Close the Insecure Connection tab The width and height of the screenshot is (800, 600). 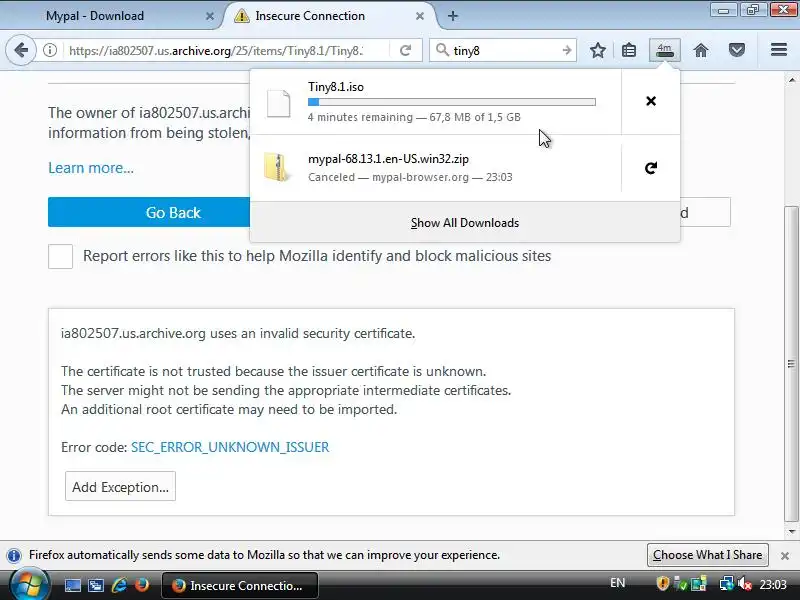(x=419, y=16)
